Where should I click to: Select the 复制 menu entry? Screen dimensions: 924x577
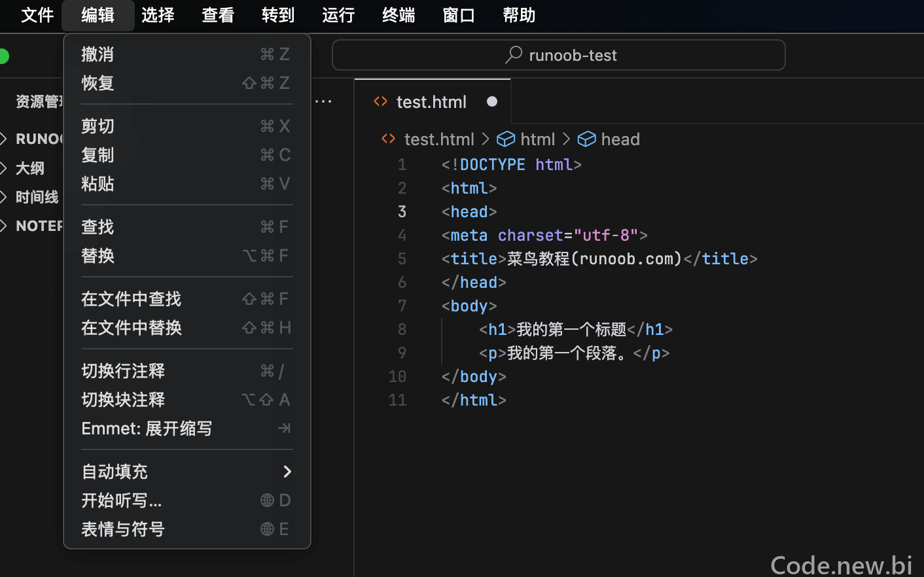pos(187,155)
